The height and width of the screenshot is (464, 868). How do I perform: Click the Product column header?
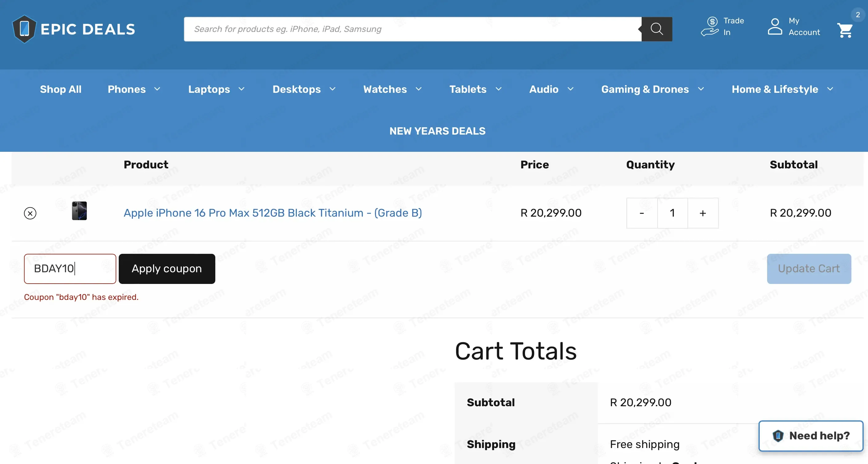(x=146, y=165)
